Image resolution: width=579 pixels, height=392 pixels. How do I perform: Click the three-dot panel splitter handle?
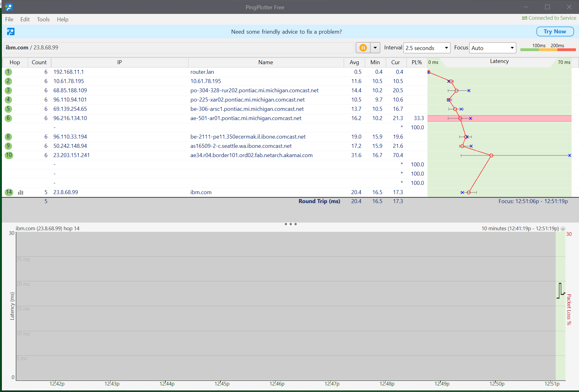[x=290, y=224]
